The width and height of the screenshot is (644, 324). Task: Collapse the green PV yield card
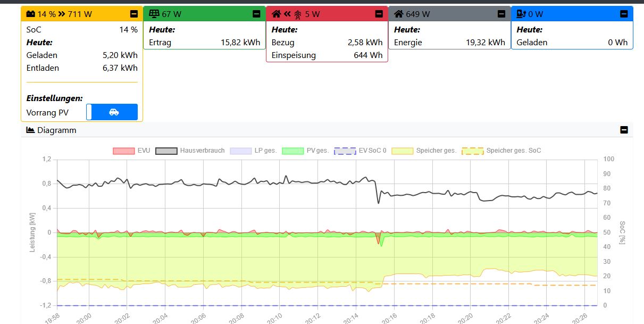256,14
